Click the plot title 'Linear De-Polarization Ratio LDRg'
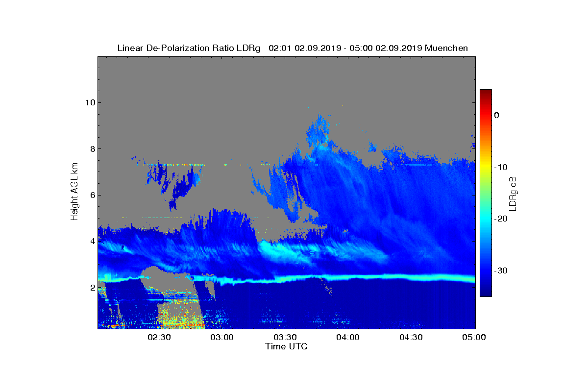This screenshot has width=588, height=392. point(189,48)
